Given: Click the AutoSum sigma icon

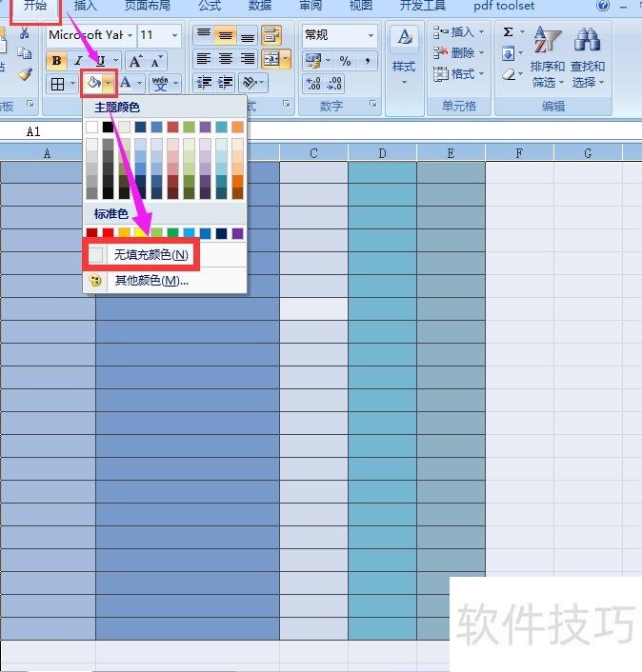Looking at the screenshot, I should [509, 32].
